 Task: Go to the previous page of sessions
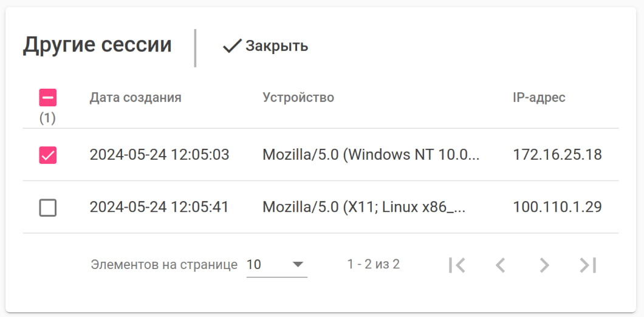pos(501,265)
